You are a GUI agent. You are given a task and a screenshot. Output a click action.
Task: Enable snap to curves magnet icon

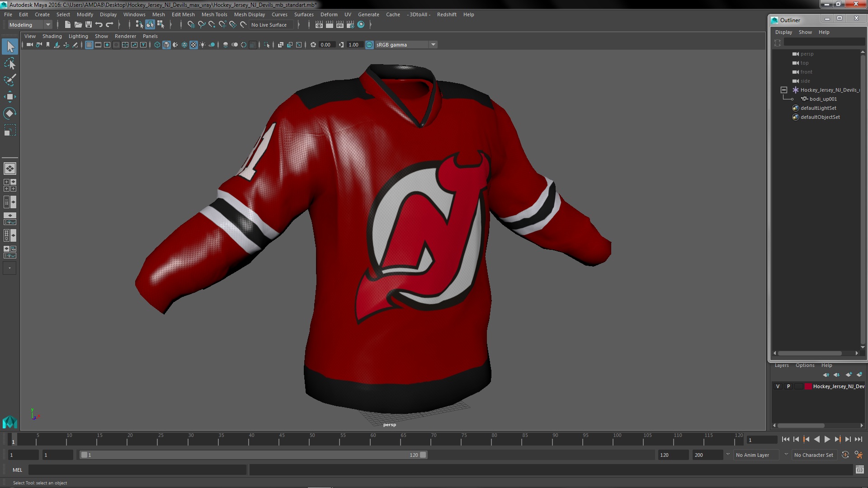[x=202, y=25]
